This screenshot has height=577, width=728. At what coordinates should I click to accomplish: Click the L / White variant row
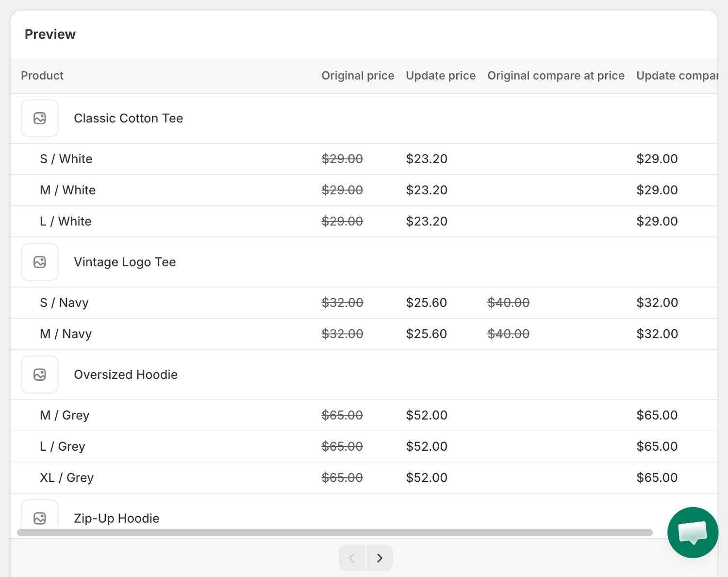coord(364,221)
